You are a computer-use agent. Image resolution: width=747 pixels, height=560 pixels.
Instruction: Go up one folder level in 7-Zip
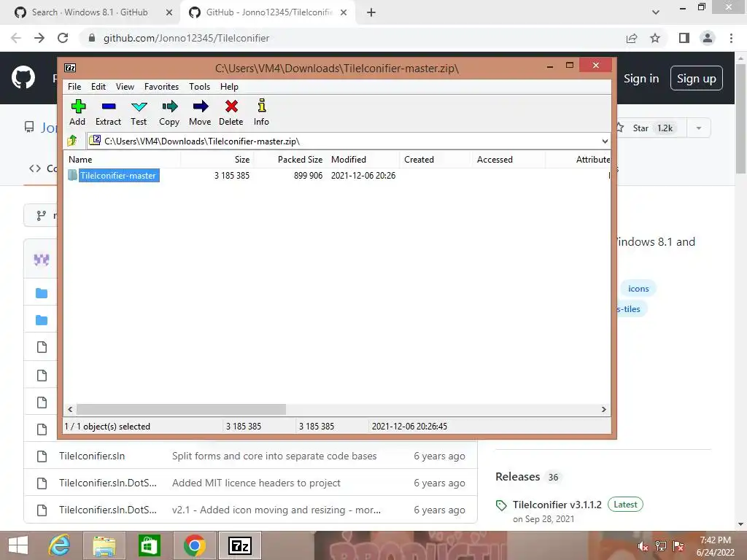point(72,141)
